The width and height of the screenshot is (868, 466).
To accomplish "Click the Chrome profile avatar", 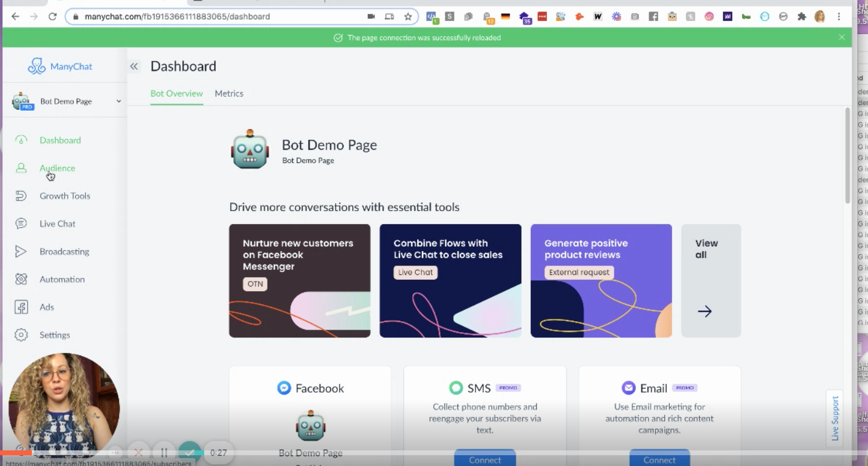I will 820,17.
